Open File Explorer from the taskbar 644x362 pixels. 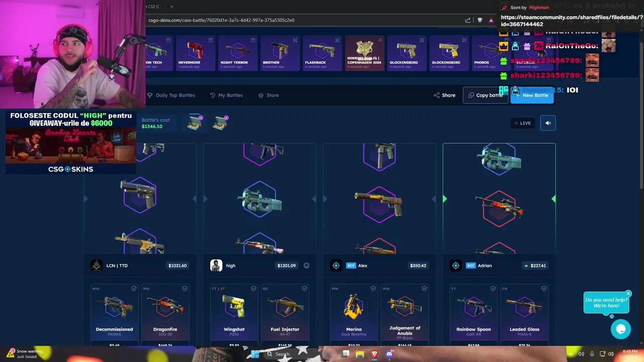[x=360, y=354]
